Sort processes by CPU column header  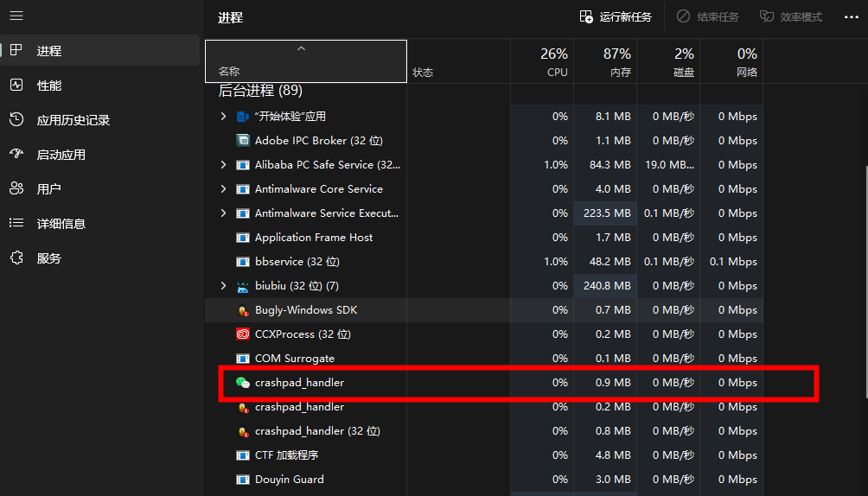pos(553,61)
